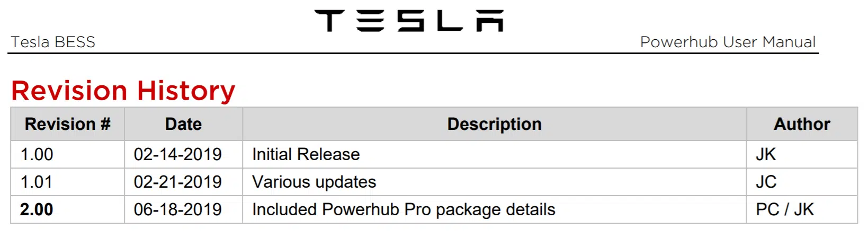Click "Included Powerhub Pro package details" cell
Screen dimensions: 868x237
tap(404, 209)
